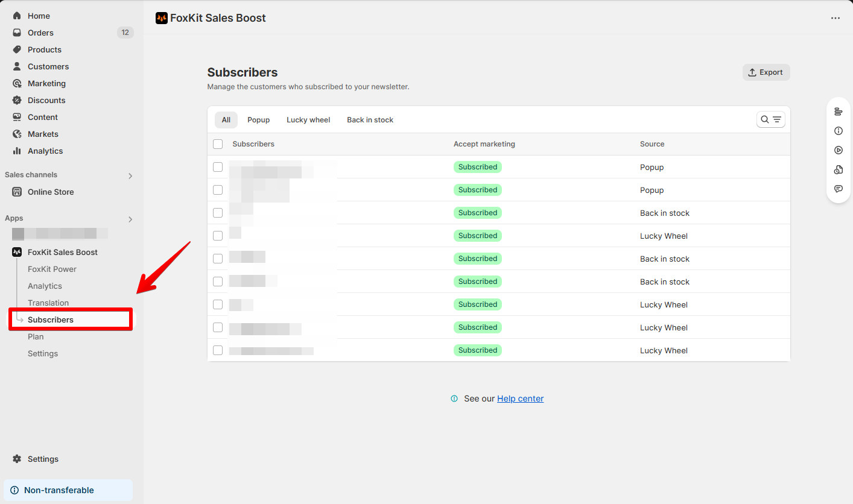Image resolution: width=853 pixels, height=504 pixels.
Task: Open the subscriber search and filter button
Action: pyautogui.click(x=771, y=119)
